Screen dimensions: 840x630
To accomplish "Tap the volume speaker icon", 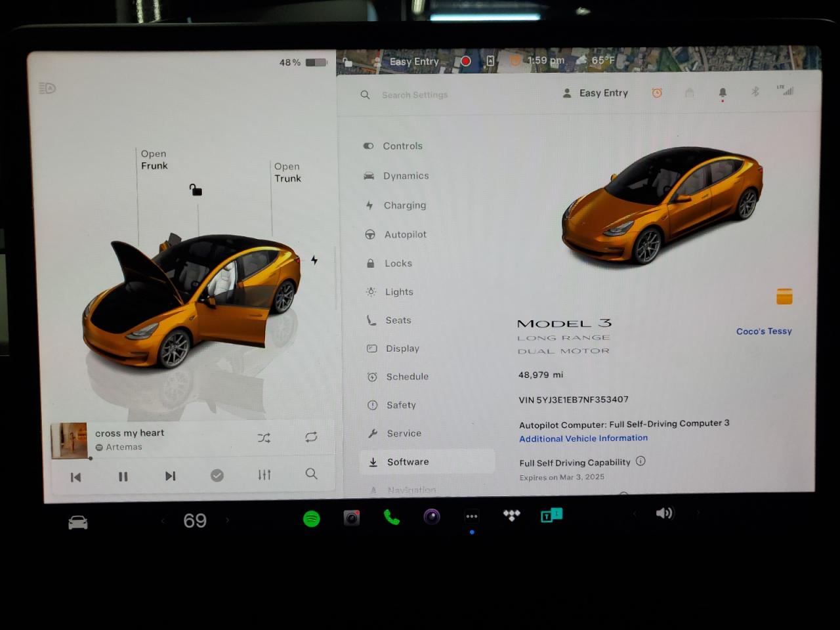I will click(664, 513).
